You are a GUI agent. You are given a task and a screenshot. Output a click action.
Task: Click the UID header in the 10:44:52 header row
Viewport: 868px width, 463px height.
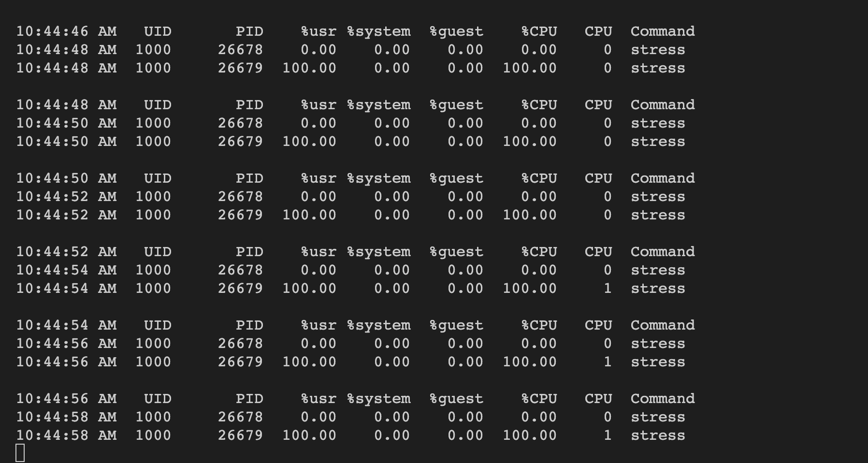(x=158, y=252)
